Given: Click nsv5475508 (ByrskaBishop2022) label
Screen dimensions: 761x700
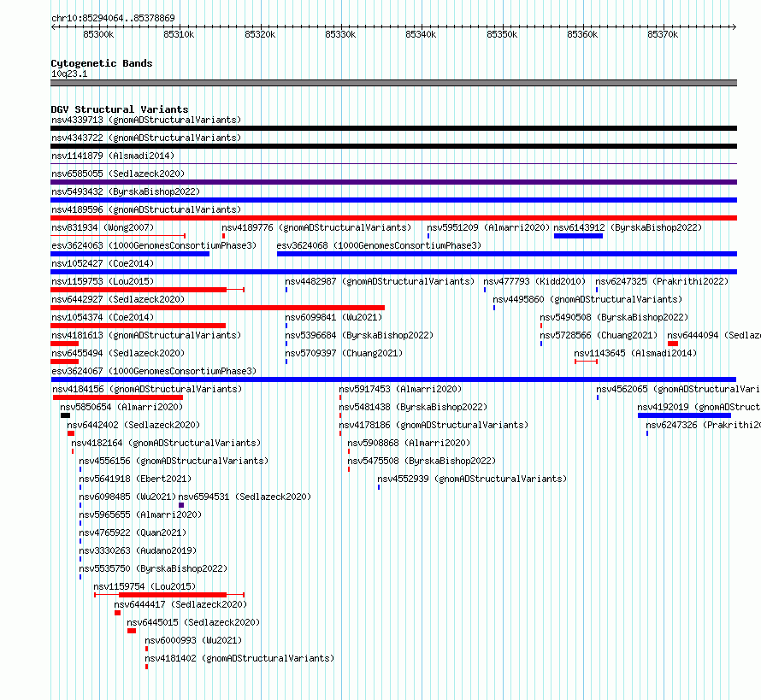Looking at the screenshot, I should 422,461.
